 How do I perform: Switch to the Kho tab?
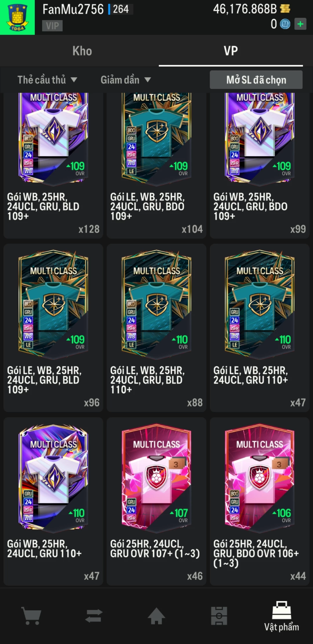click(82, 51)
